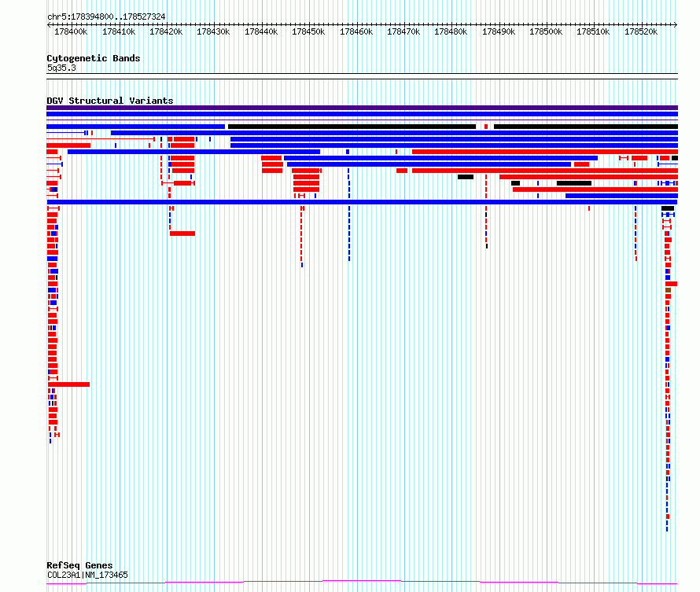700x592 pixels.
Task: Select the purple structural variant bar
Action: 362,108
